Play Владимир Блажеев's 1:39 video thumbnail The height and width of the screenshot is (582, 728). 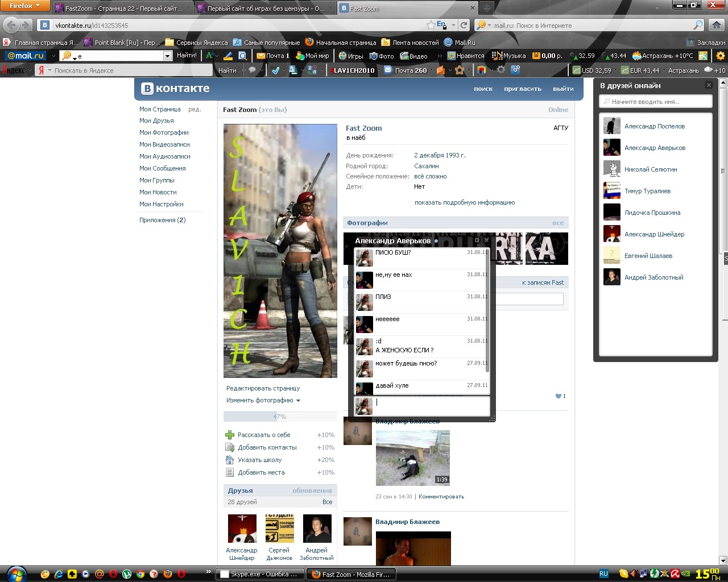[x=413, y=458]
